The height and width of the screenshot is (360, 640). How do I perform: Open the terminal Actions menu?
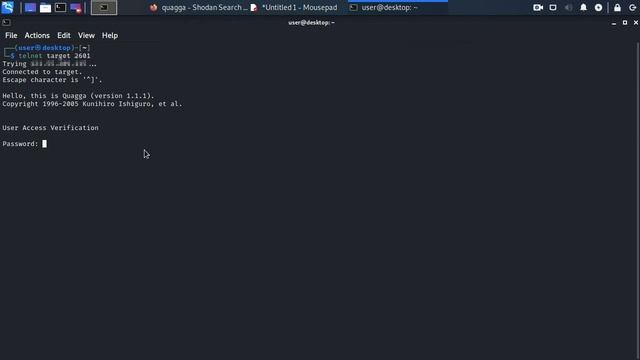click(x=37, y=36)
